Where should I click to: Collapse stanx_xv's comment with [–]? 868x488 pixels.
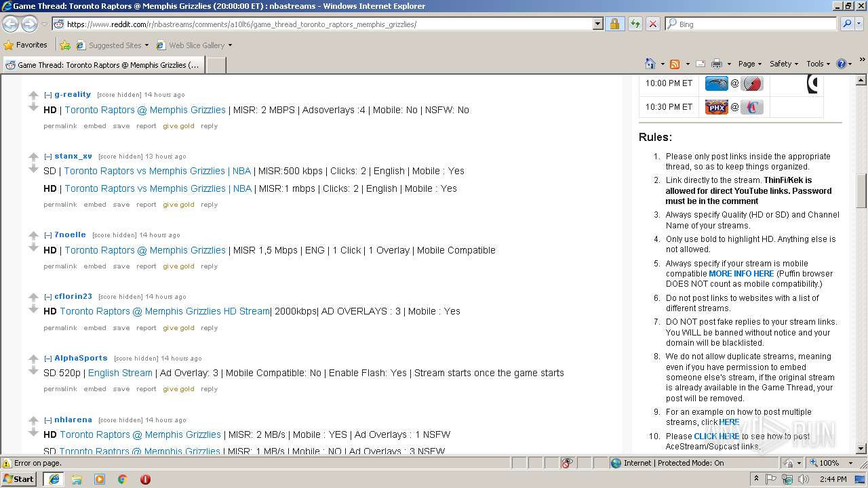click(48, 157)
